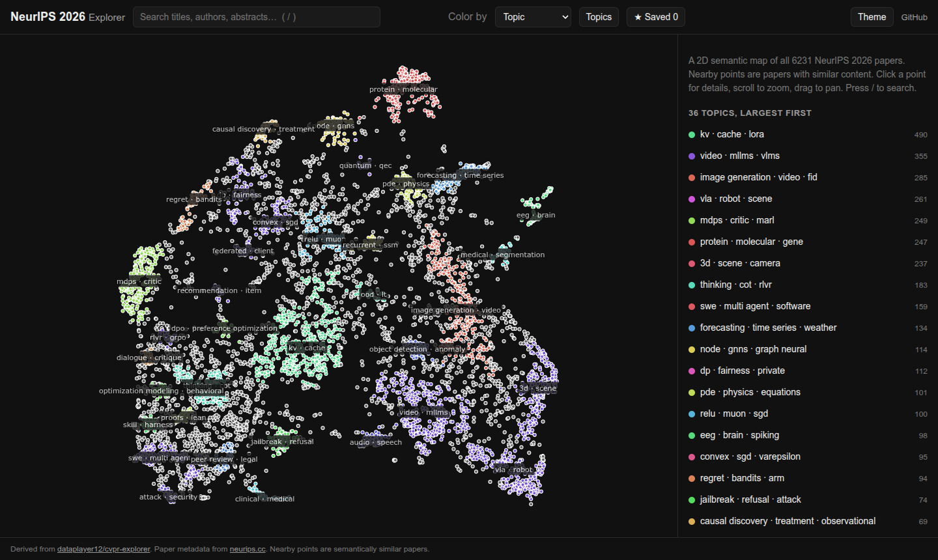This screenshot has width=938, height=560.
Task: Open the neurips.cc link
Action: pos(248,549)
